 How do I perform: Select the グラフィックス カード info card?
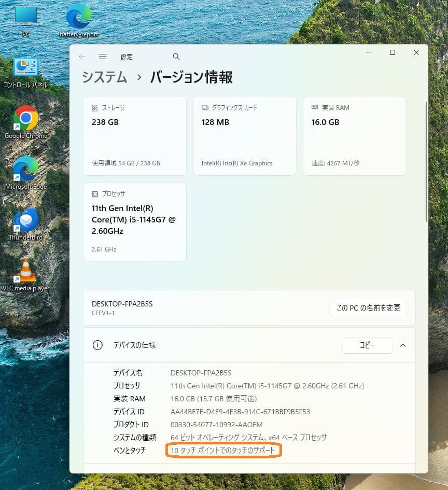244,135
